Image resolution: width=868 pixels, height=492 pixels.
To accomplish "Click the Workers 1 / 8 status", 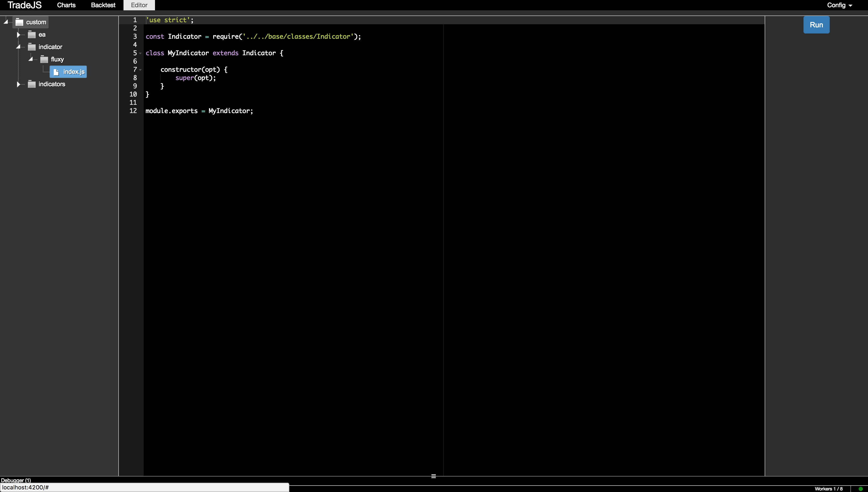I will pos(828,489).
